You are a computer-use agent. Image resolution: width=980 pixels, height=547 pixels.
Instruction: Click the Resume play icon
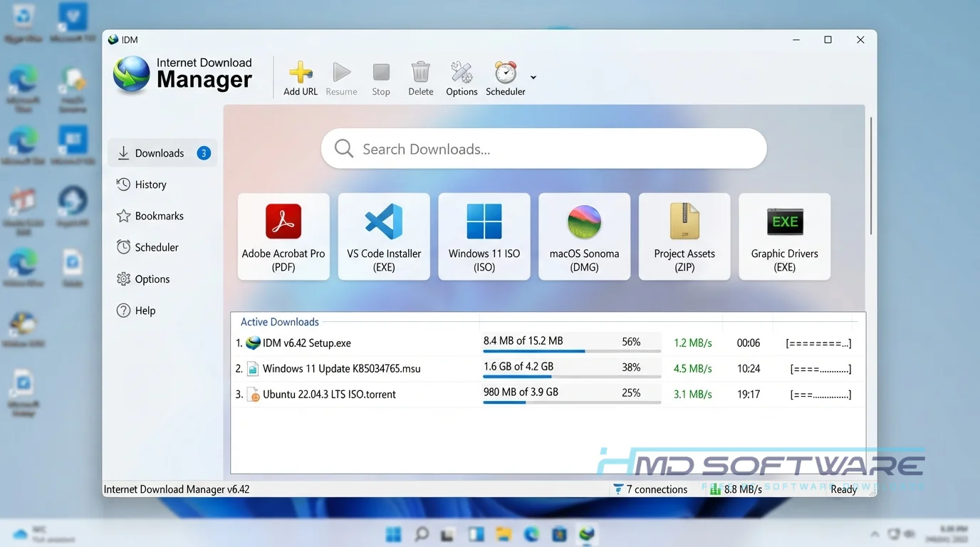coord(342,72)
